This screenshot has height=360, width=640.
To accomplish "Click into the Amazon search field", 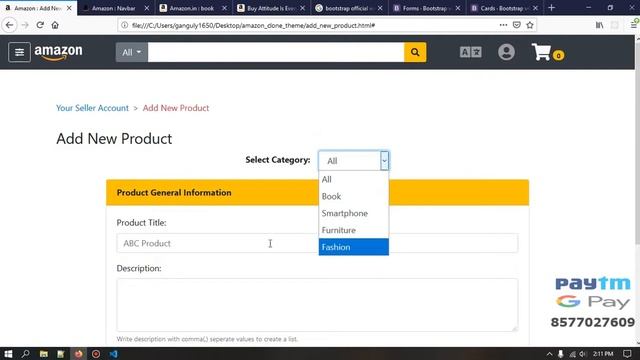I will [276, 52].
